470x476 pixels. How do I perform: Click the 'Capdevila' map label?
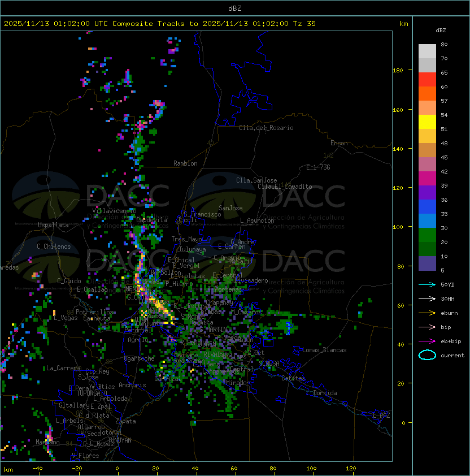152,219
